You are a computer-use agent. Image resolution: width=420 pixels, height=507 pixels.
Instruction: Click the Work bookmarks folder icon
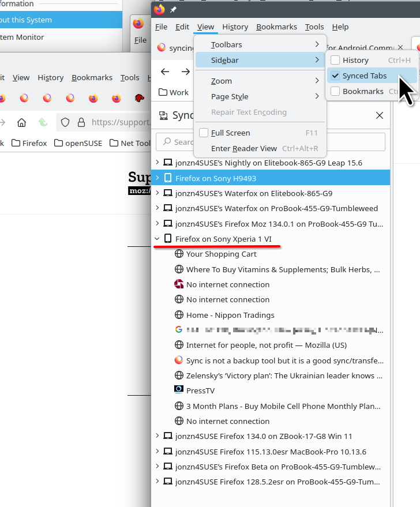[163, 92]
